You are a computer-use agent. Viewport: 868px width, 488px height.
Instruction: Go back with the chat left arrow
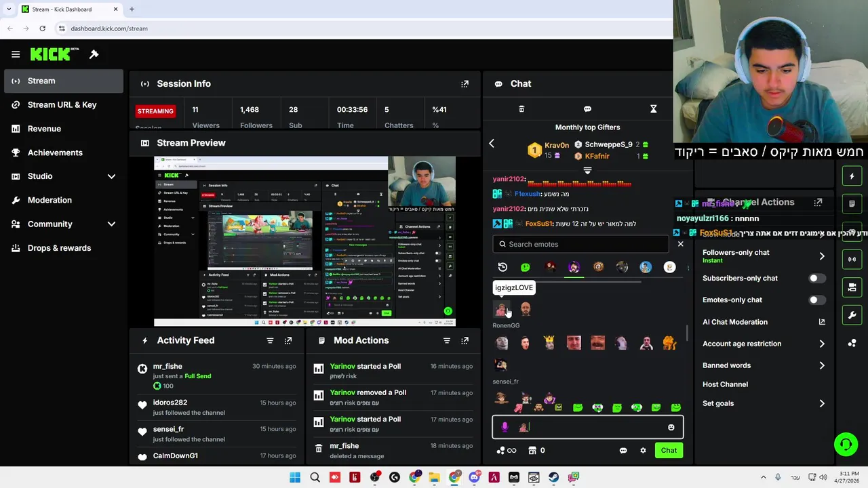[x=492, y=143]
